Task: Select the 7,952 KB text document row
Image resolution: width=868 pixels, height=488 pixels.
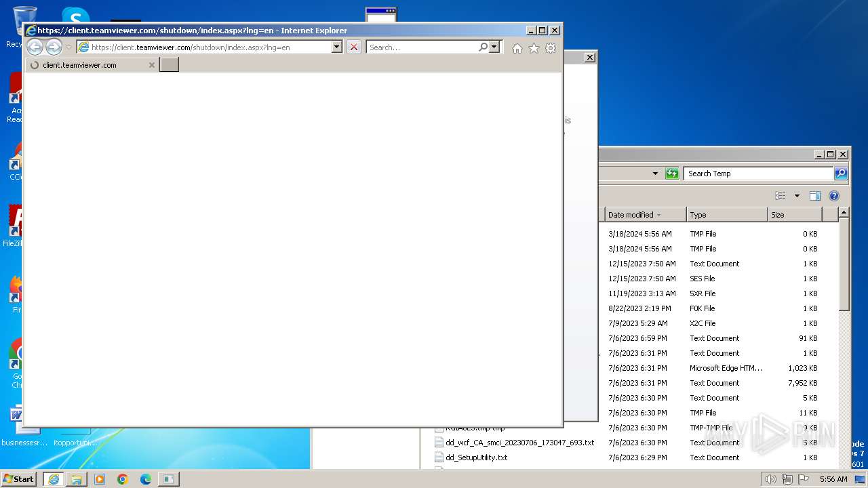Action: pos(712,383)
